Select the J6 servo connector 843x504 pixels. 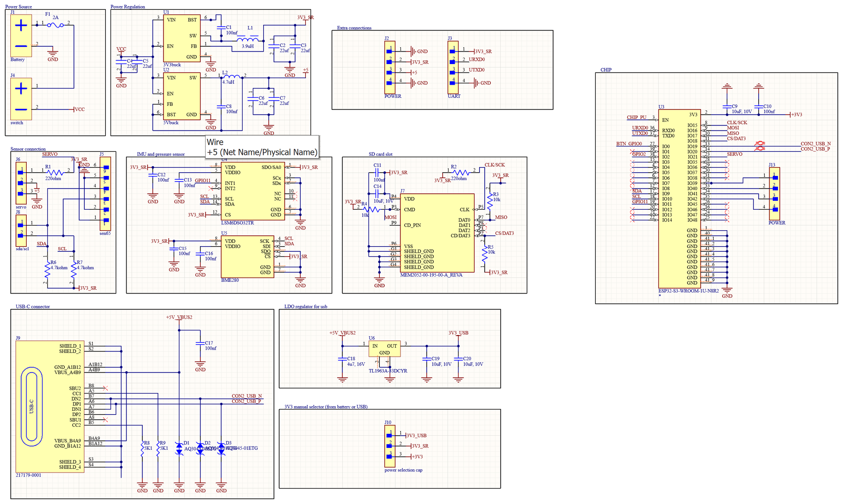tap(21, 183)
